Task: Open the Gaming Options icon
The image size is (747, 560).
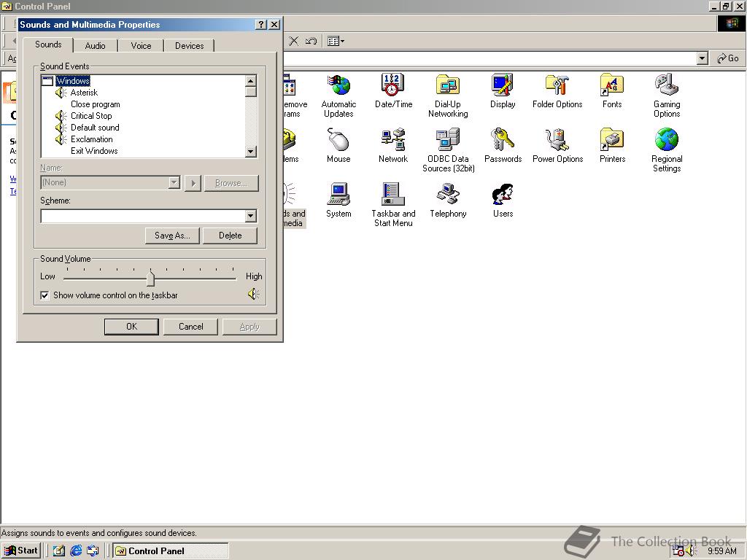Action: (x=667, y=96)
